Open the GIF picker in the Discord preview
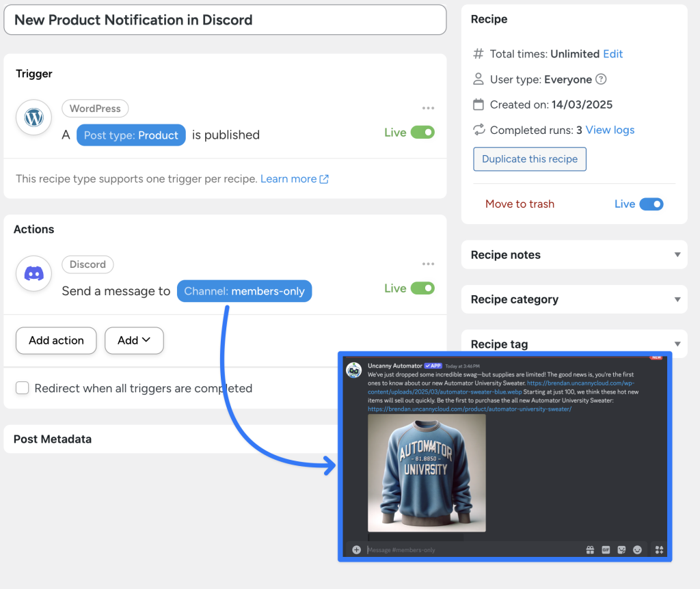This screenshot has height=589, width=700. [x=606, y=549]
